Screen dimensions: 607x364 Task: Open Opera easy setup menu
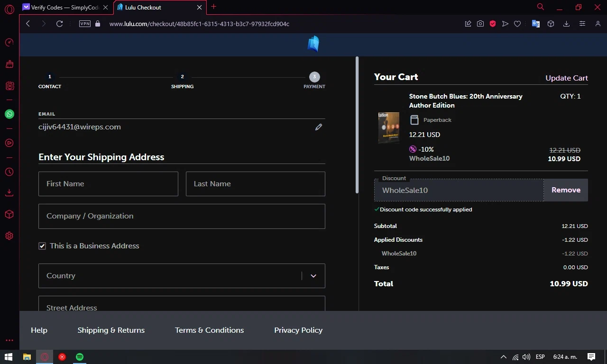point(582,24)
